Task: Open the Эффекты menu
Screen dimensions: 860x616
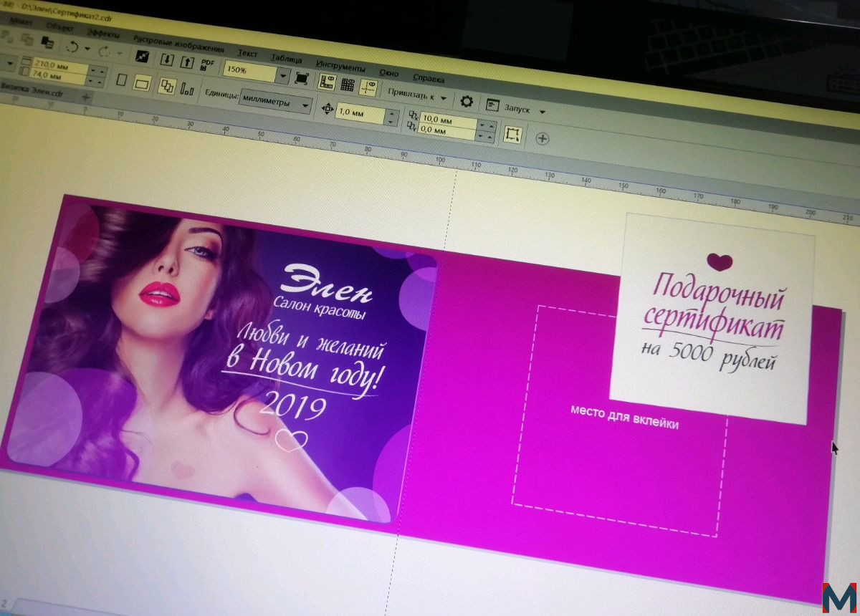Action: [102, 32]
